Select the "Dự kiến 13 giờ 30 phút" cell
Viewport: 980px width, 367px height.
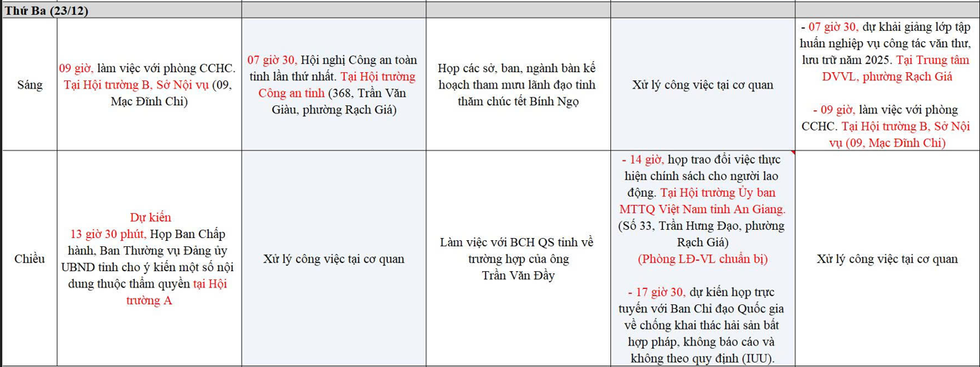149,259
